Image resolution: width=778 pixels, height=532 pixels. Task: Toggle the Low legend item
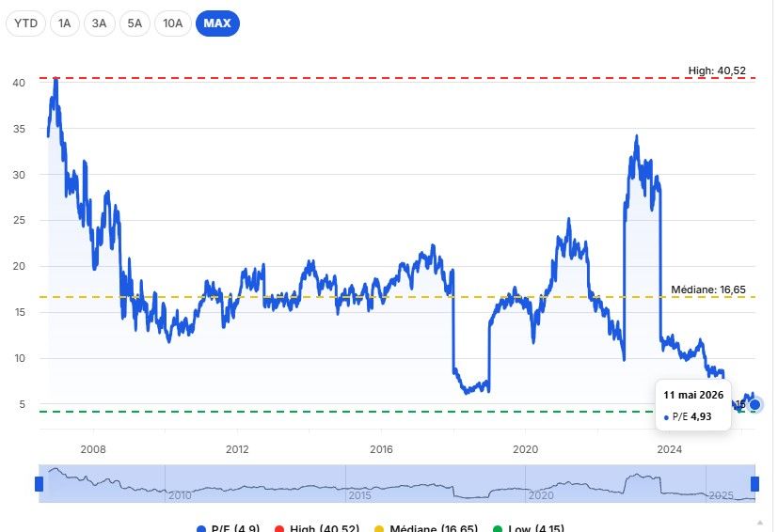(x=529, y=528)
